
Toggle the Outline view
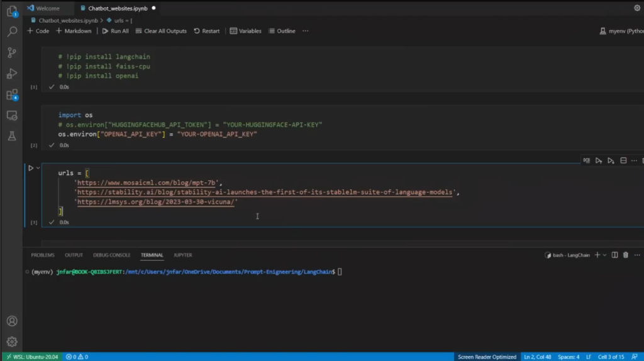click(282, 31)
